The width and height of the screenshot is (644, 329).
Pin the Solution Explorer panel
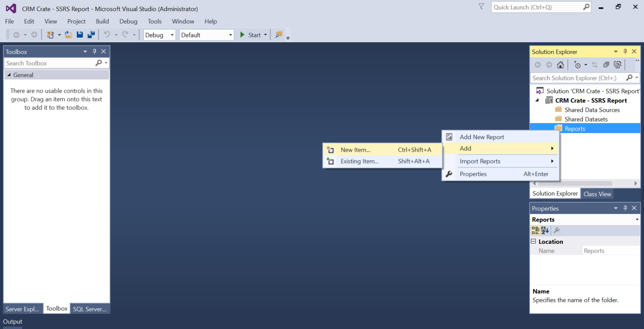click(625, 51)
